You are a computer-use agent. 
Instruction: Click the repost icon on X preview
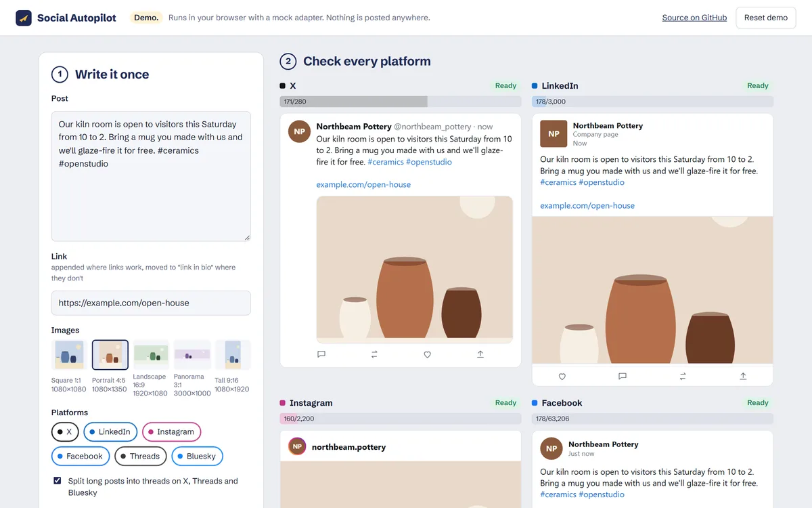coord(374,354)
